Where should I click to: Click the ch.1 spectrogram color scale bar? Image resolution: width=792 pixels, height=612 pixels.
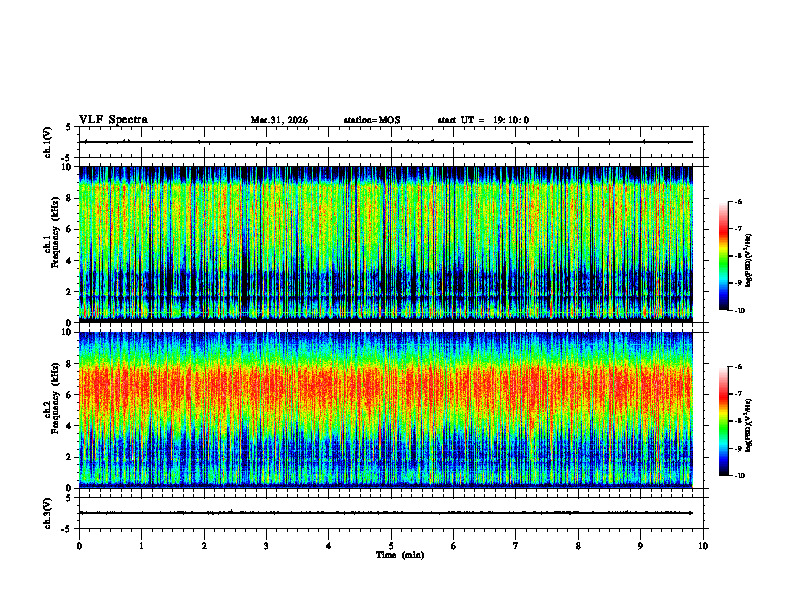tap(723, 256)
